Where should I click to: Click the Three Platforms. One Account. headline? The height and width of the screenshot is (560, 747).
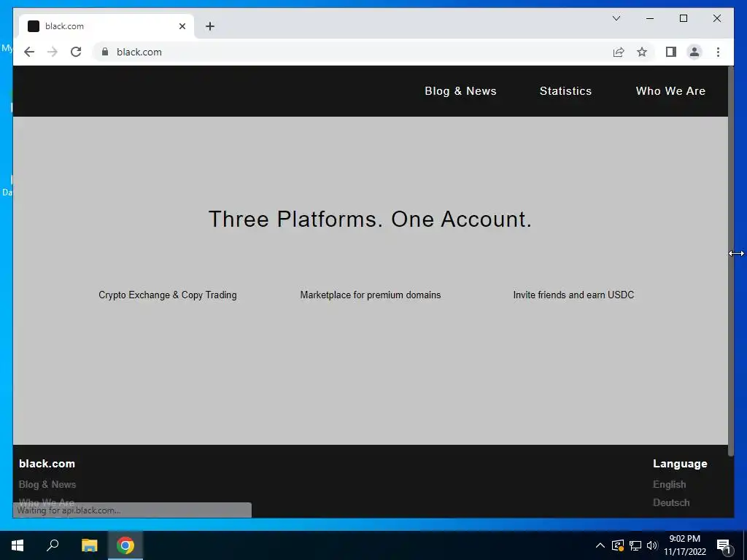tap(370, 219)
